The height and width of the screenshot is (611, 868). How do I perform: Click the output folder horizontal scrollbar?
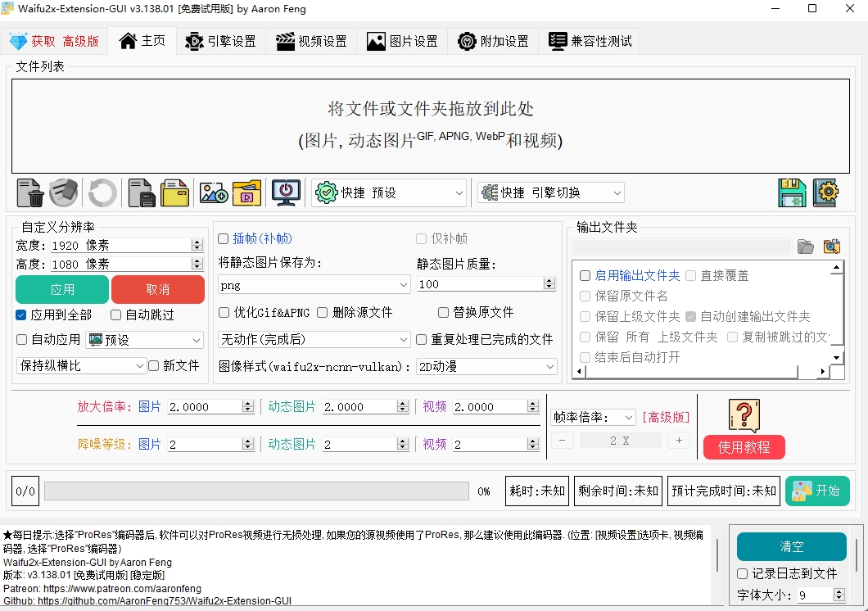[699, 371]
